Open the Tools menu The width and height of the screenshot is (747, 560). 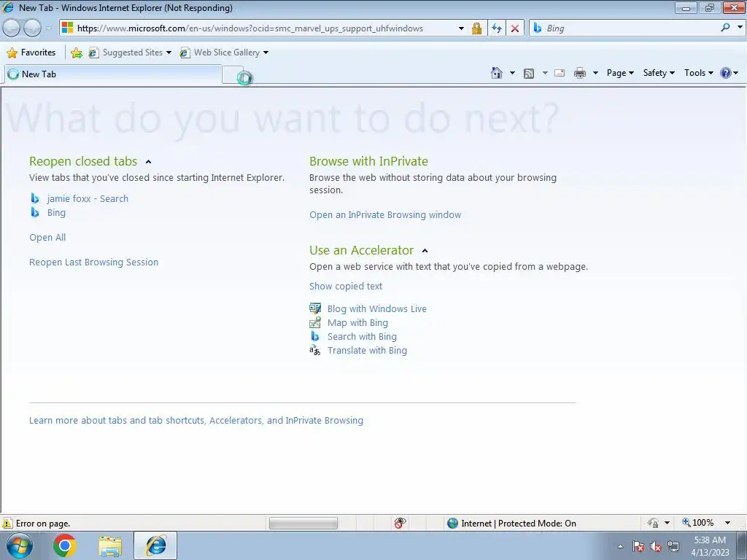click(x=698, y=73)
